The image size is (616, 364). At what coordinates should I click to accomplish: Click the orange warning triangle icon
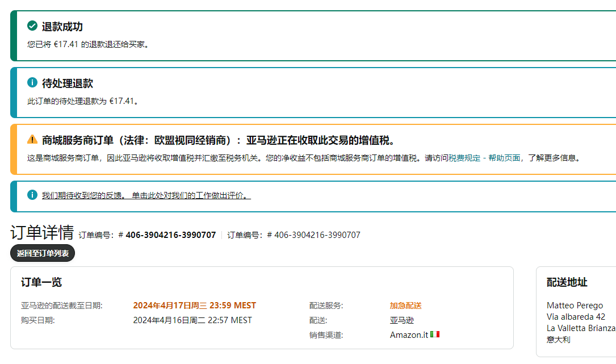tap(32, 140)
